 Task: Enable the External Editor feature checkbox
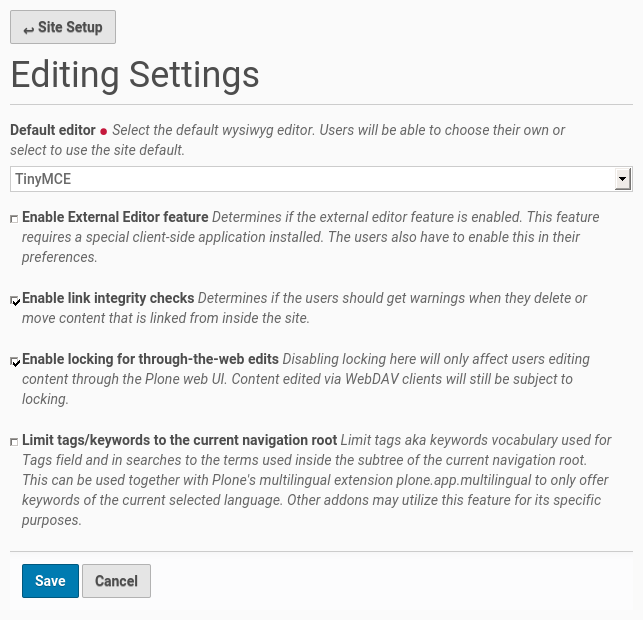[14, 218]
